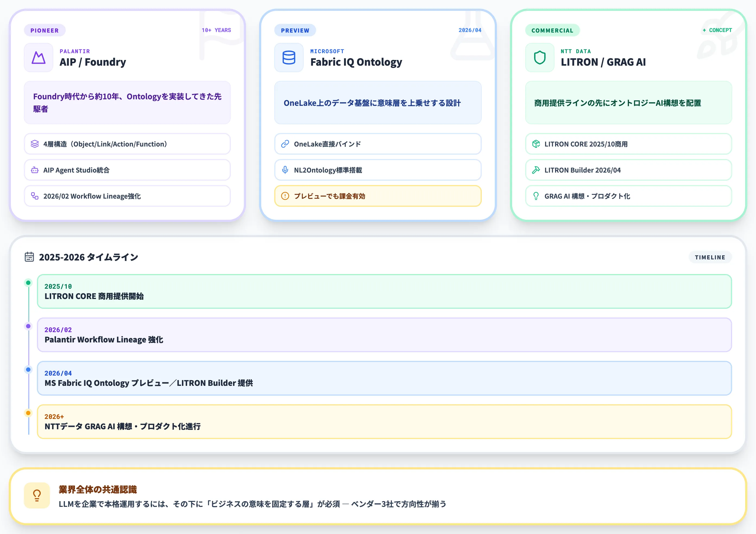756x534 pixels.
Task: Click the hammer icon beside LITRON Builder
Action: click(x=536, y=170)
